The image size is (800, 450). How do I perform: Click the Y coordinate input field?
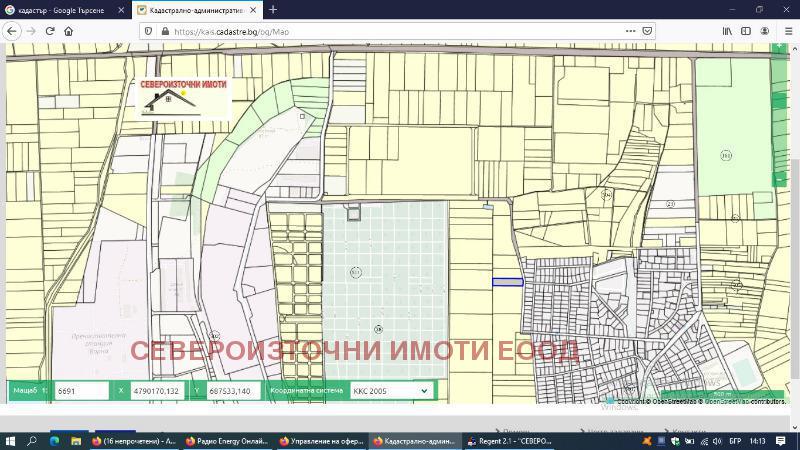pos(233,391)
